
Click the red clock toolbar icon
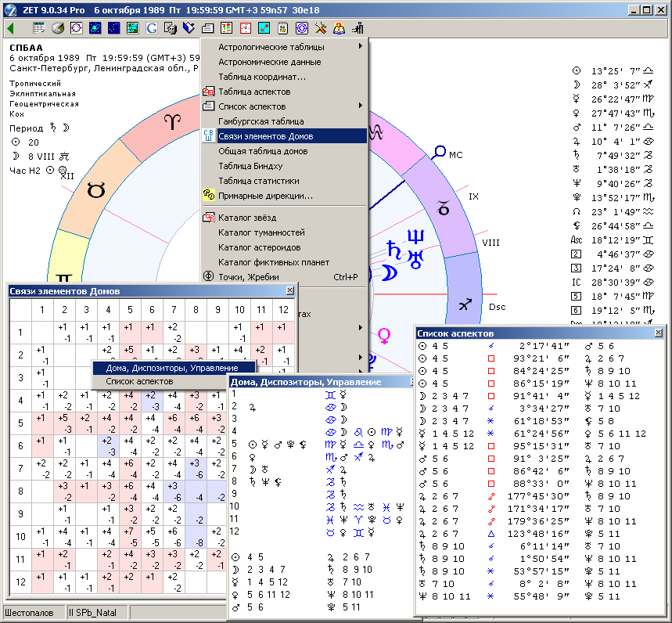245,28
